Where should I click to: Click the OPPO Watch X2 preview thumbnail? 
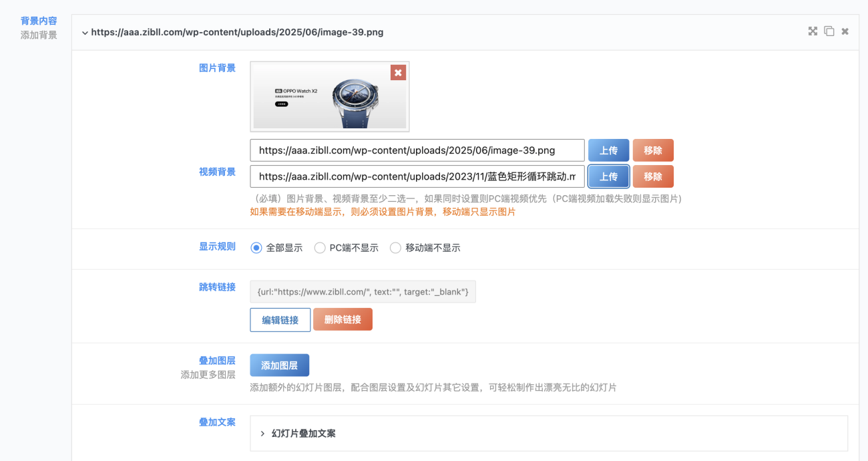tap(330, 97)
